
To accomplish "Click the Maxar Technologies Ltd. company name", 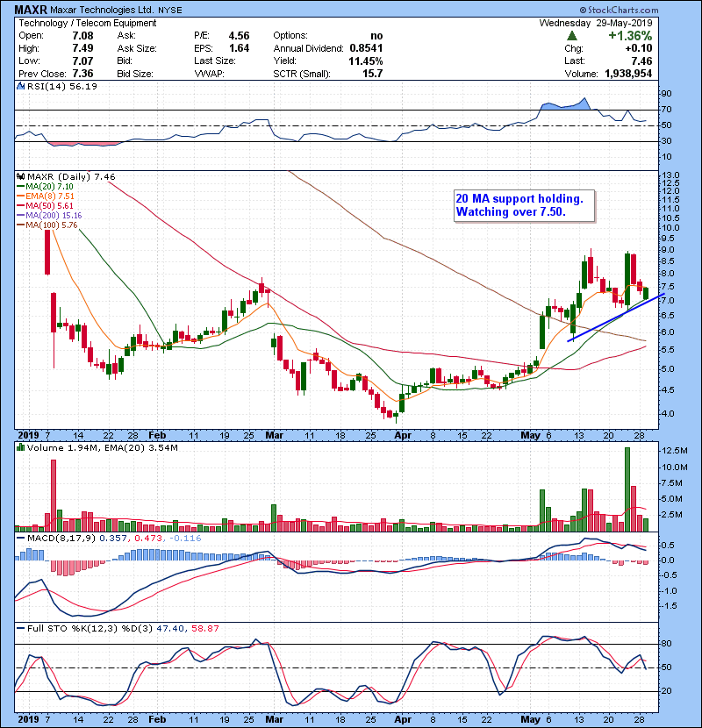I will click(102, 10).
